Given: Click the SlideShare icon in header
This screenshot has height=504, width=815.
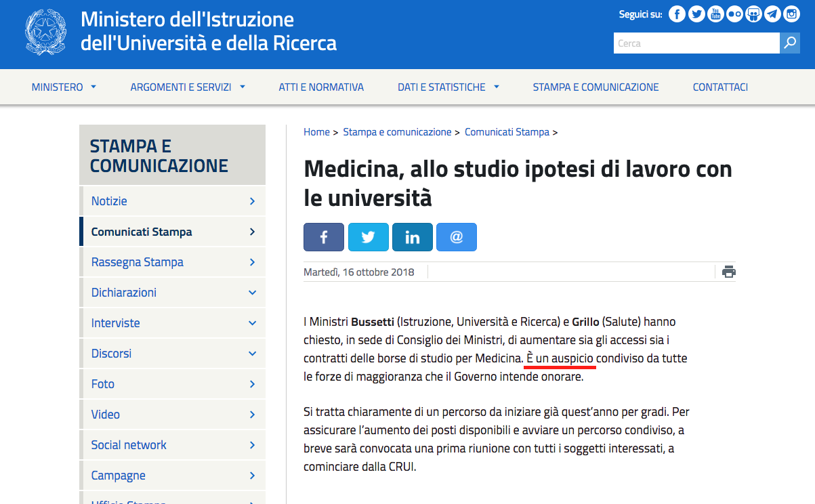Looking at the screenshot, I should coord(753,14).
